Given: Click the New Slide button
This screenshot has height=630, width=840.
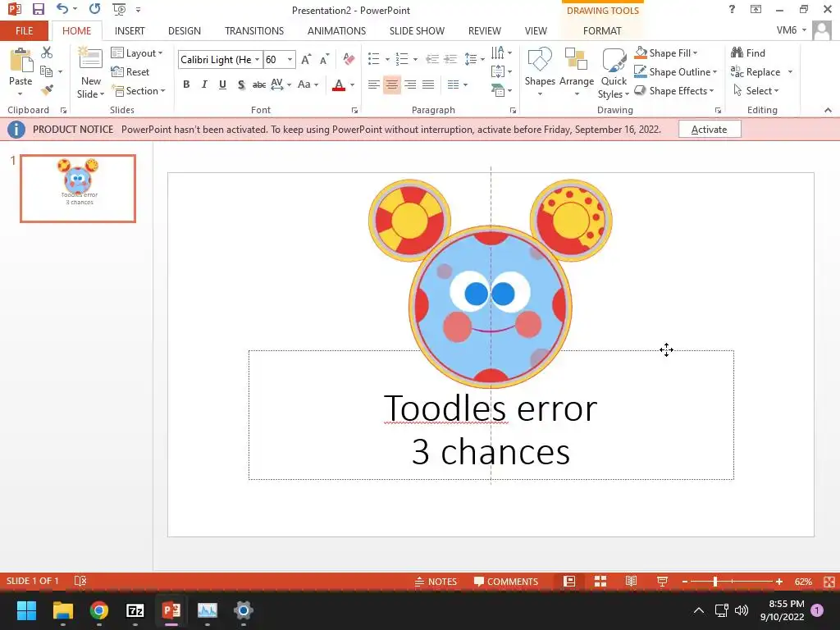Looking at the screenshot, I should pyautogui.click(x=90, y=73).
